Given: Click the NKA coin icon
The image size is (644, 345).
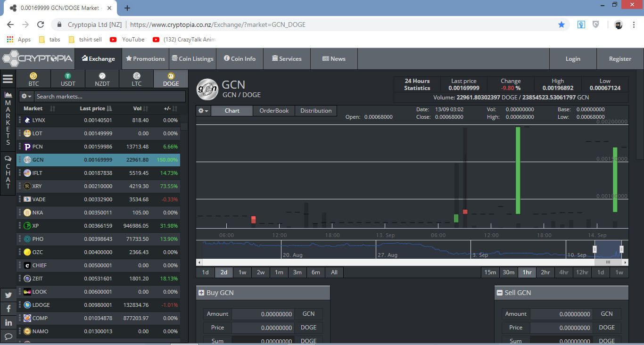Looking at the screenshot, I should pyautogui.click(x=27, y=213).
